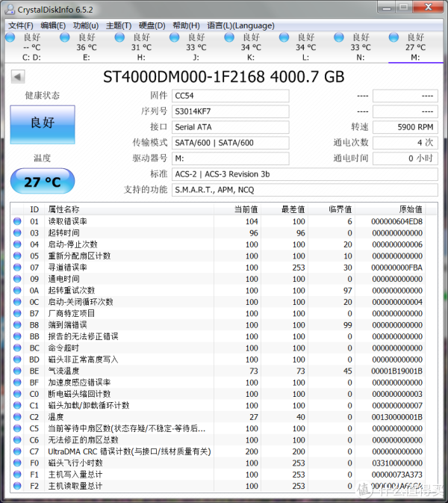Click status icon for F0 磁头飞行小时数
The height and width of the screenshot is (503, 448).
(17, 463)
